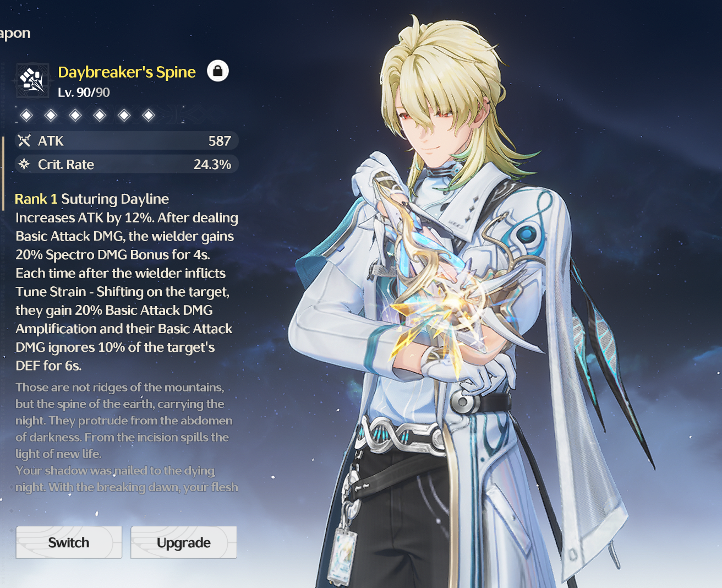Viewport: 722px width, 588px height.
Task: Click the crossed swords ATK icon
Action: (24, 141)
